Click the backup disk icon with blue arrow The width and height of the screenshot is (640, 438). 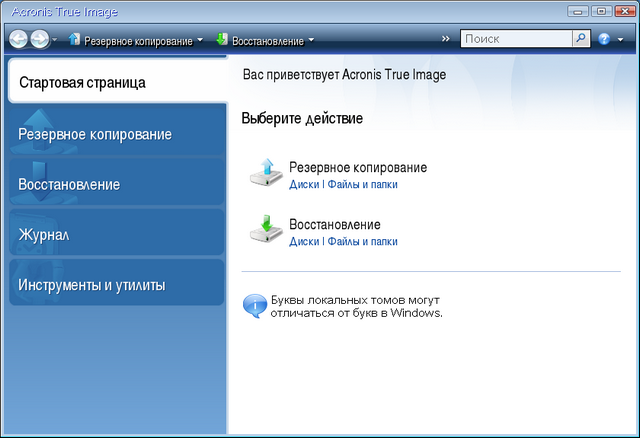tap(266, 173)
